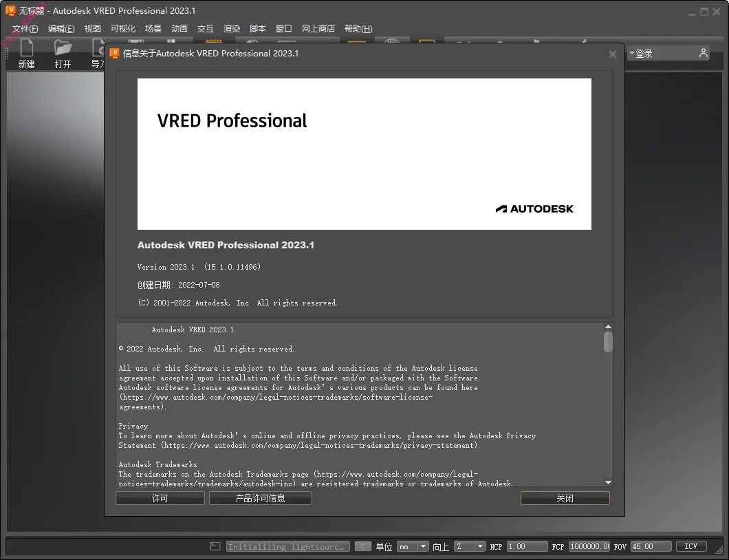Toggle the C button in status bar
This screenshot has height=560, width=729.
click(x=362, y=546)
